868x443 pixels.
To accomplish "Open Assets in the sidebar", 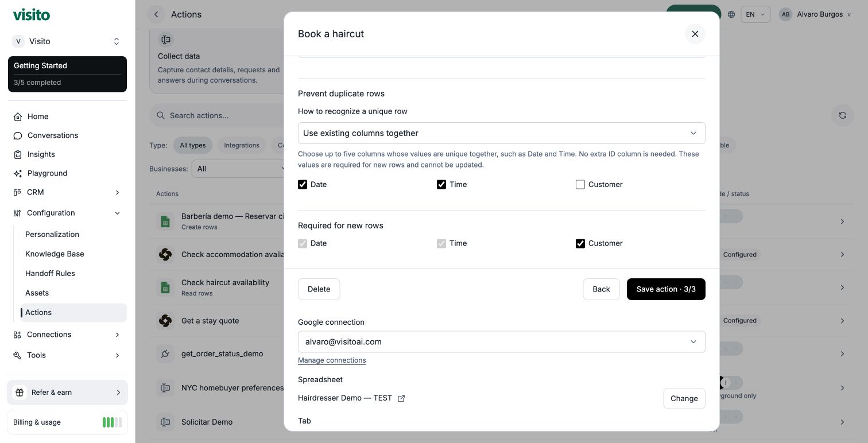I will pos(73,293).
